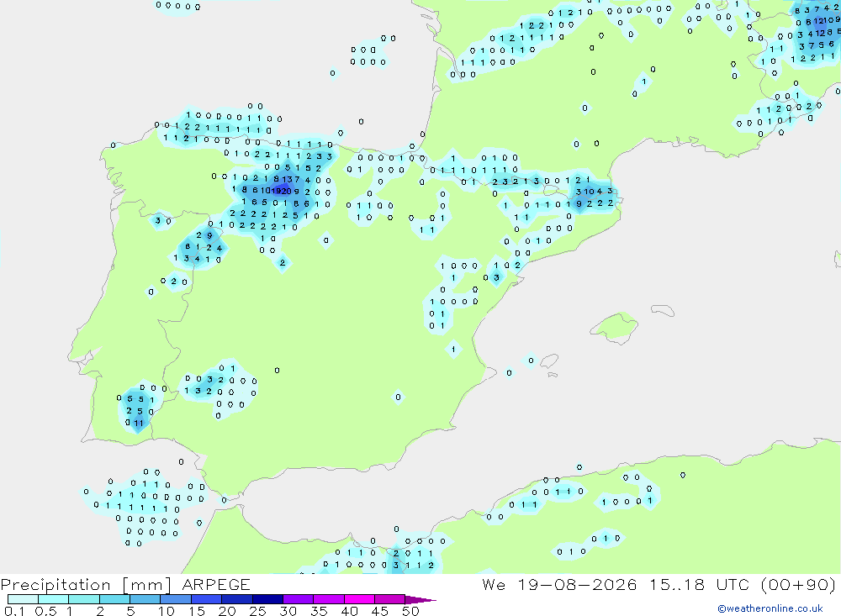Click the legend label '25'
The height and width of the screenshot is (616, 841).
[x=258, y=611]
